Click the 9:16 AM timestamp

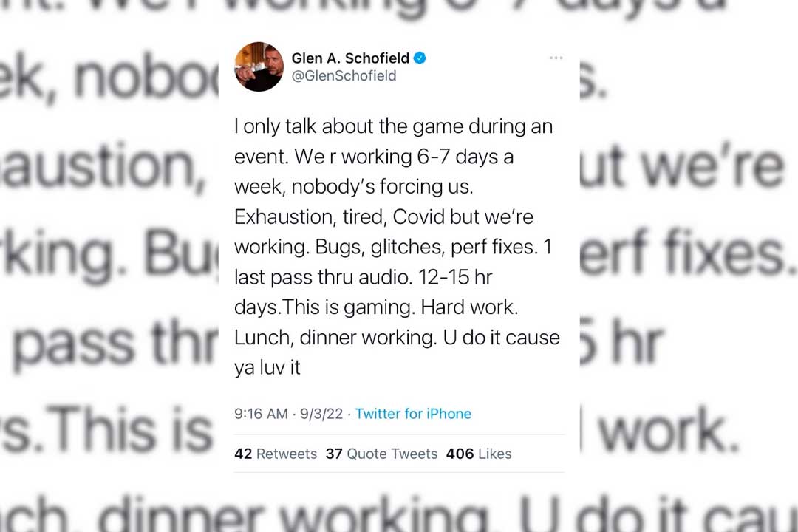click(261, 414)
